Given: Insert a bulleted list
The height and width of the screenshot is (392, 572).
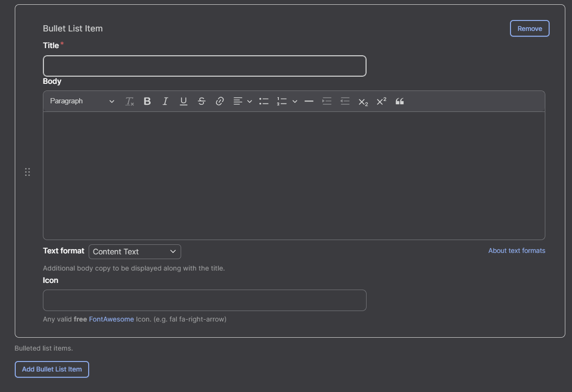Looking at the screenshot, I should [x=264, y=101].
